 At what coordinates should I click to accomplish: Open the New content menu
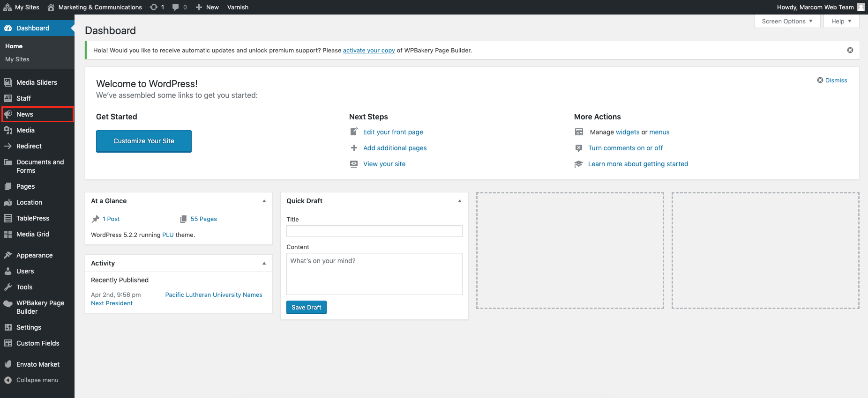coord(207,7)
